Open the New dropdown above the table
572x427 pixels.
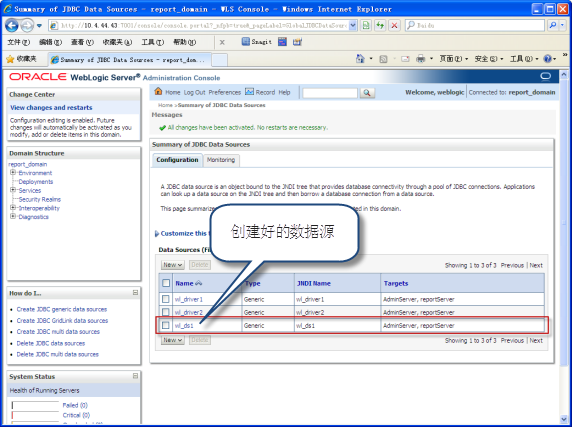pos(173,265)
